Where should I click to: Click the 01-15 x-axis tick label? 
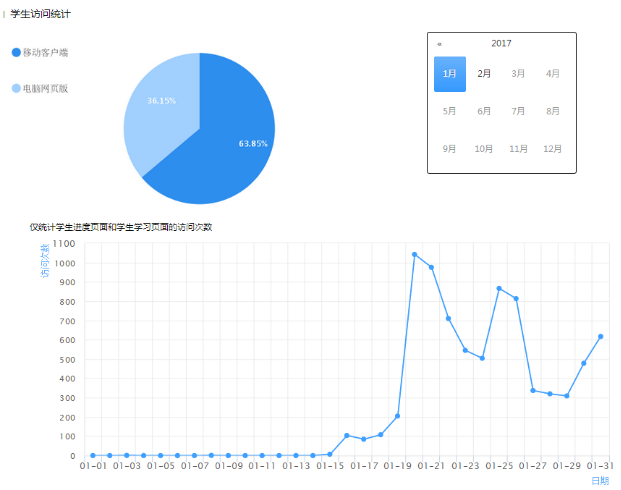pyautogui.click(x=330, y=466)
